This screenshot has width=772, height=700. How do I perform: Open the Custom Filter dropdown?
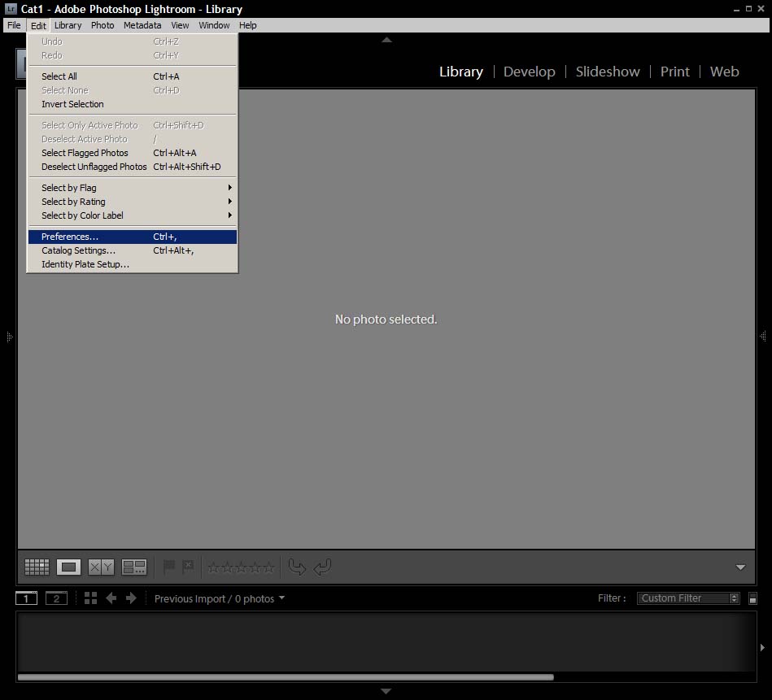coord(687,598)
